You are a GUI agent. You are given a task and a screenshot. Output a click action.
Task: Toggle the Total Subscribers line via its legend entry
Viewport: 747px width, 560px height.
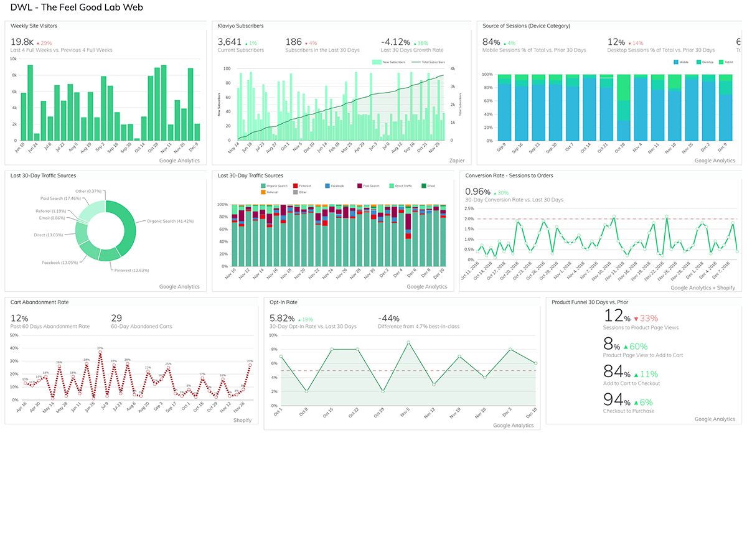point(416,62)
